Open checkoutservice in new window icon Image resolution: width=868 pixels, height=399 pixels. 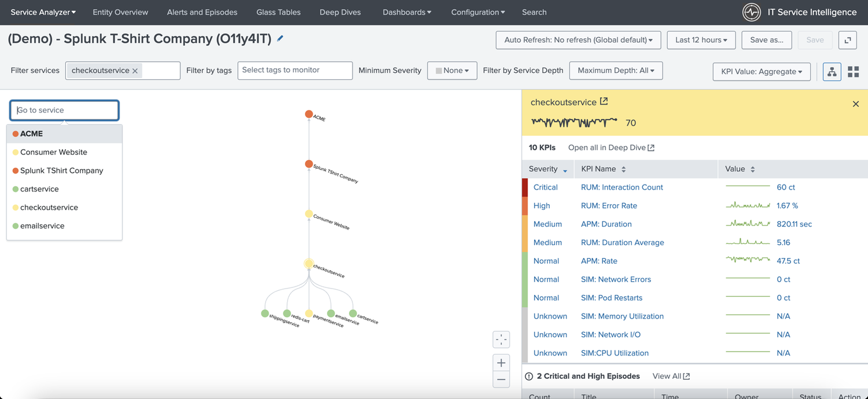(604, 102)
